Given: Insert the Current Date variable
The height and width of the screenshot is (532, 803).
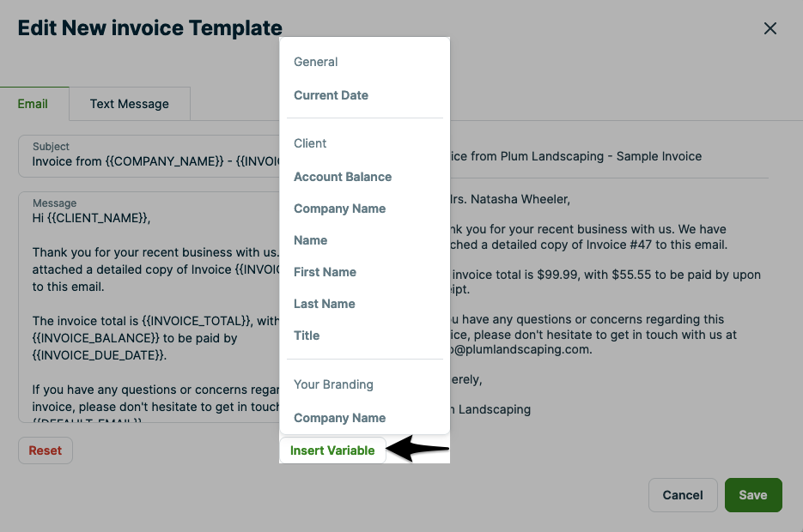Looking at the screenshot, I should click(331, 95).
